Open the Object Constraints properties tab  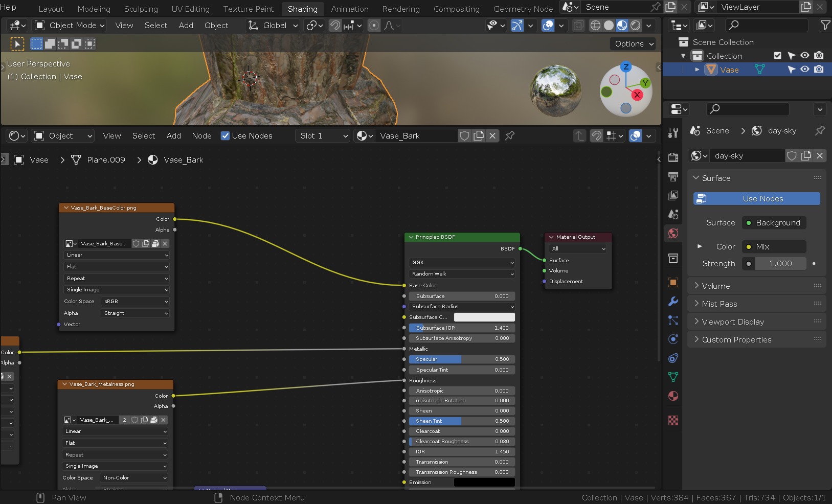pyautogui.click(x=673, y=358)
